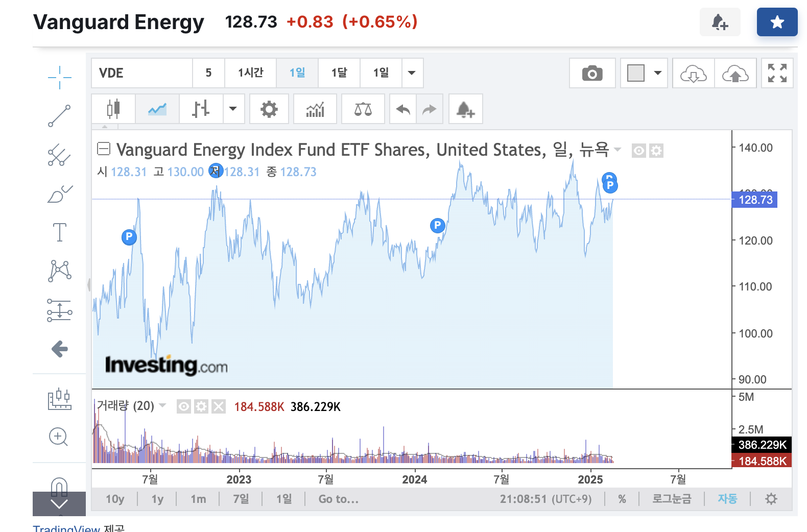Open the indicators menu
The image size is (807, 532).
pos(315,109)
